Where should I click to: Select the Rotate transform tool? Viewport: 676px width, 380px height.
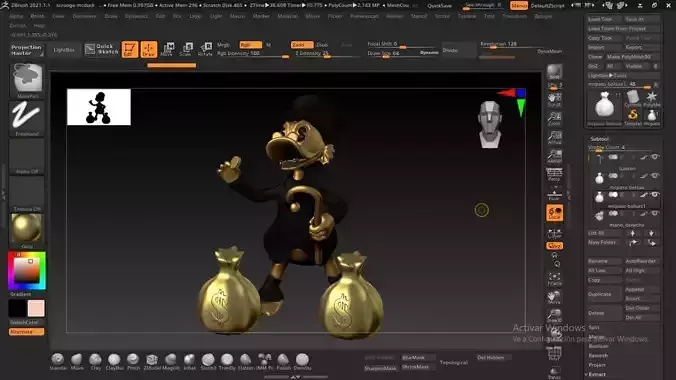point(205,49)
